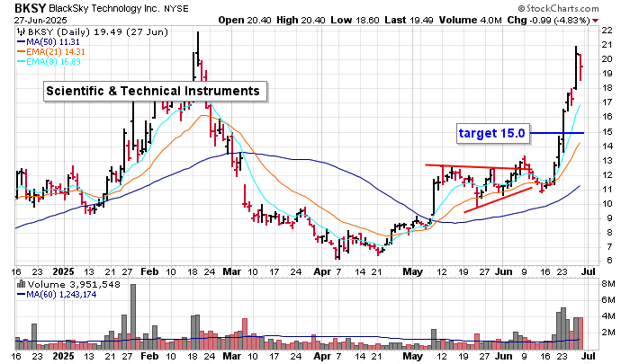The width and height of the screenshot is (630, 364).
Task: Select the rising red support trendline
Action: click(498, 199)
